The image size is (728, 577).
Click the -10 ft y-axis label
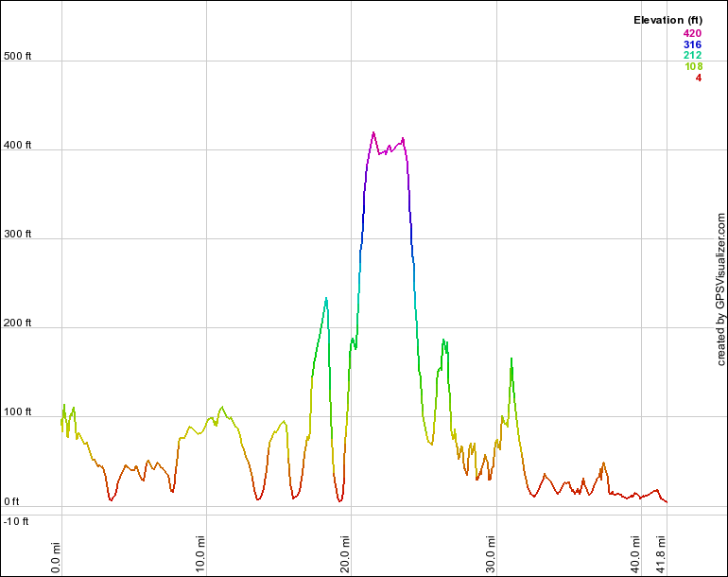coord(17,521)
